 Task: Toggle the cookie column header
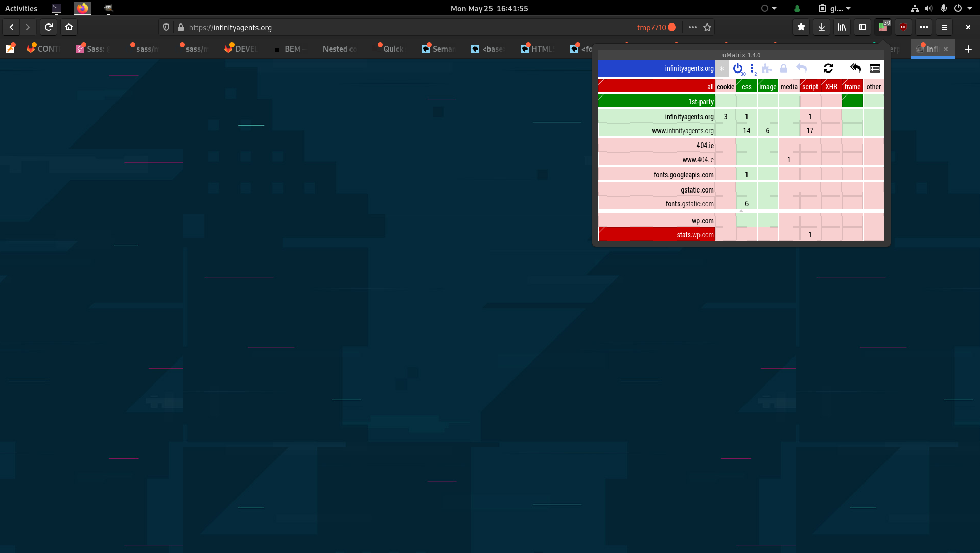click(x=726, y=87)
